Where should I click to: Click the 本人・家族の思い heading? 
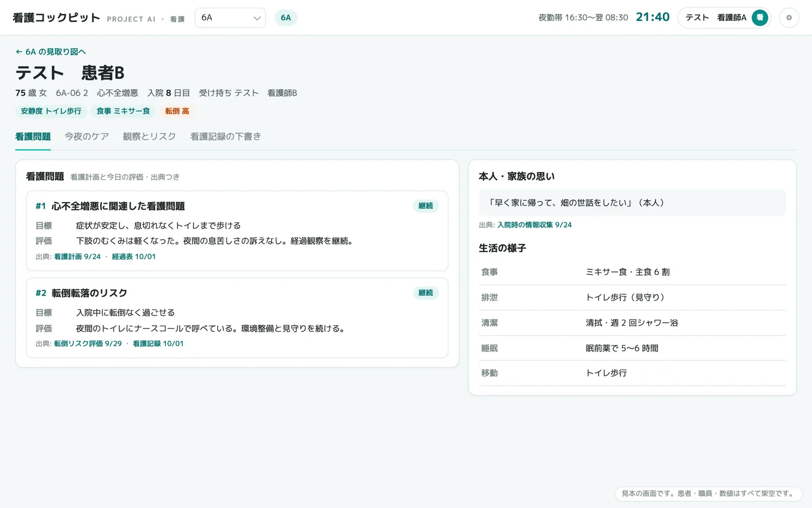pos(517,176)
